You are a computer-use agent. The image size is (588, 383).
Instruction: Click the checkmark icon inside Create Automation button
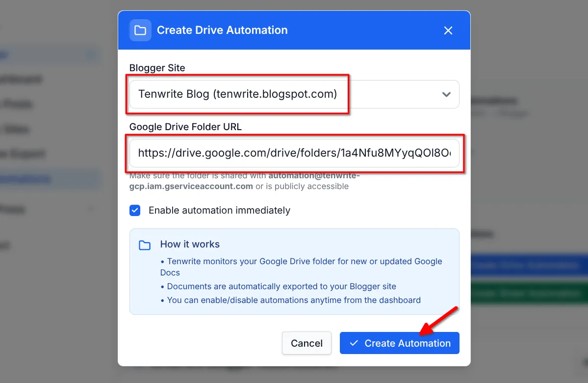[x=355, y=343]
